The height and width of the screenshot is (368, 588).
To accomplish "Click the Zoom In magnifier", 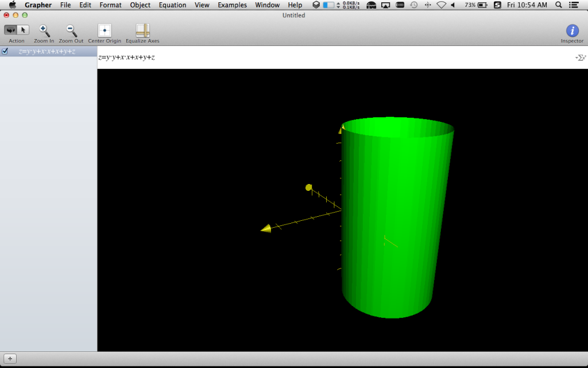I will tap(44, 30).
